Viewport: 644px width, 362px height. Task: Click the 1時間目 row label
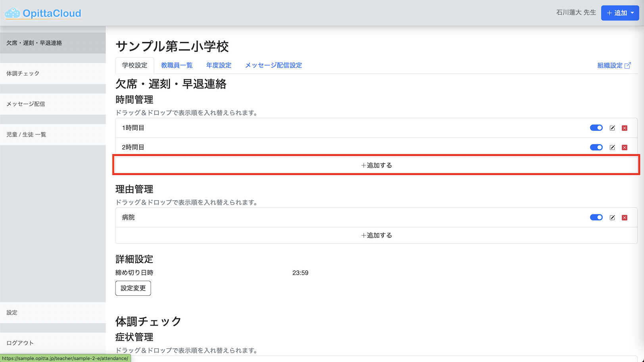133,128
